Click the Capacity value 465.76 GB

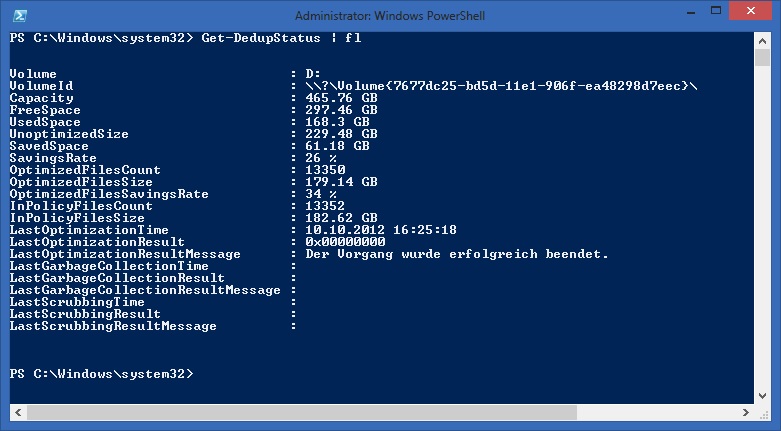point(339,98)
